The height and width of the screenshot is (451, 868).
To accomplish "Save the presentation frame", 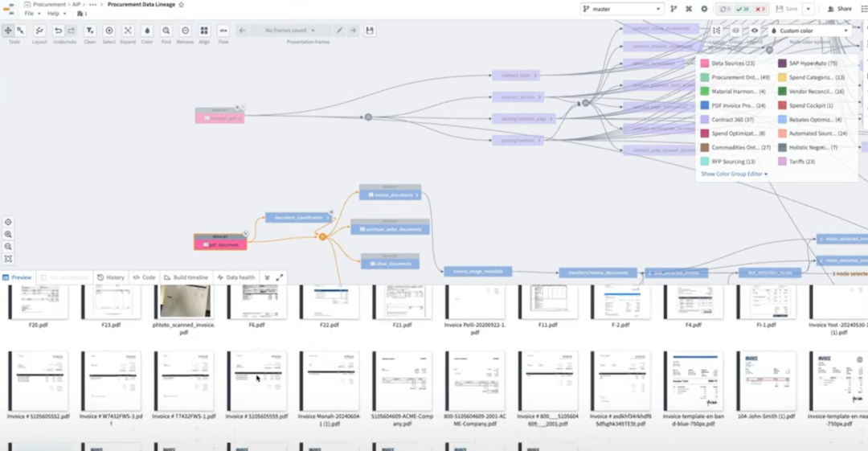I will 370,31.
